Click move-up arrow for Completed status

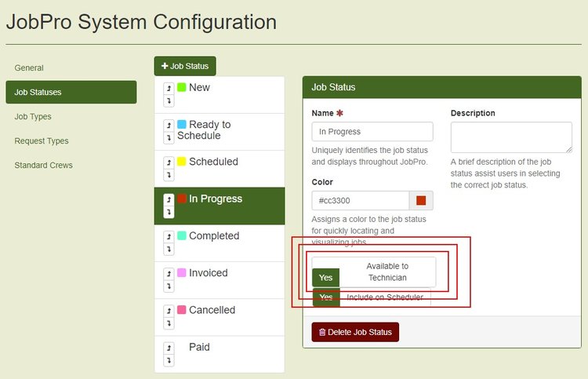[169, 238]
